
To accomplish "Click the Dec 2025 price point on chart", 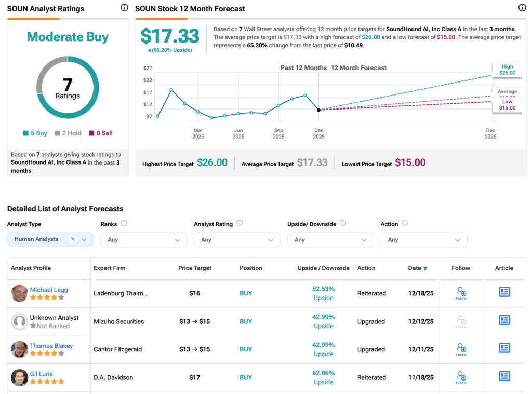I will 318,110.
